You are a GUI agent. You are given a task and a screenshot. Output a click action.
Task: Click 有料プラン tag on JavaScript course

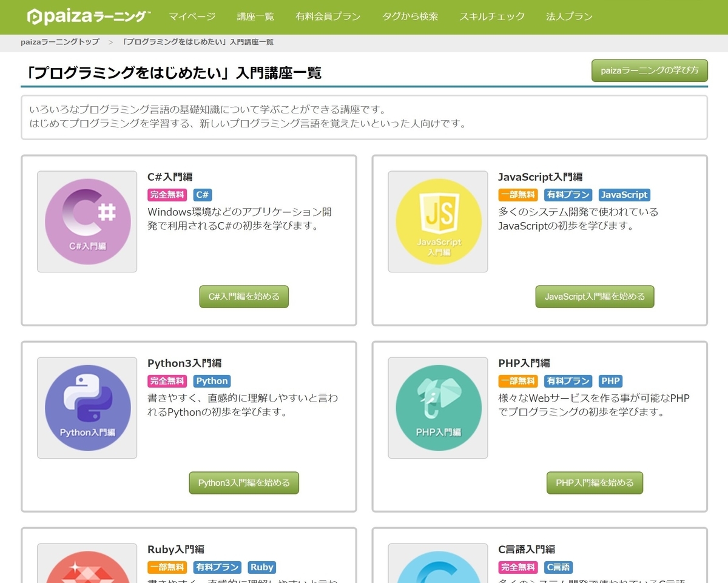pyautogui.click(x=568, y=195)
